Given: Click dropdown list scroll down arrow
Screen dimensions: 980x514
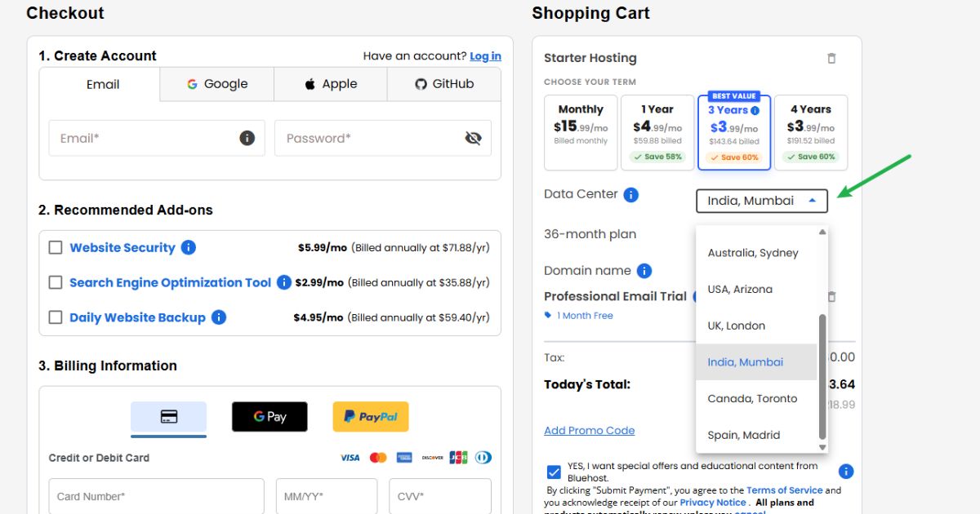Looking at the screenshot, I should 822,447.
